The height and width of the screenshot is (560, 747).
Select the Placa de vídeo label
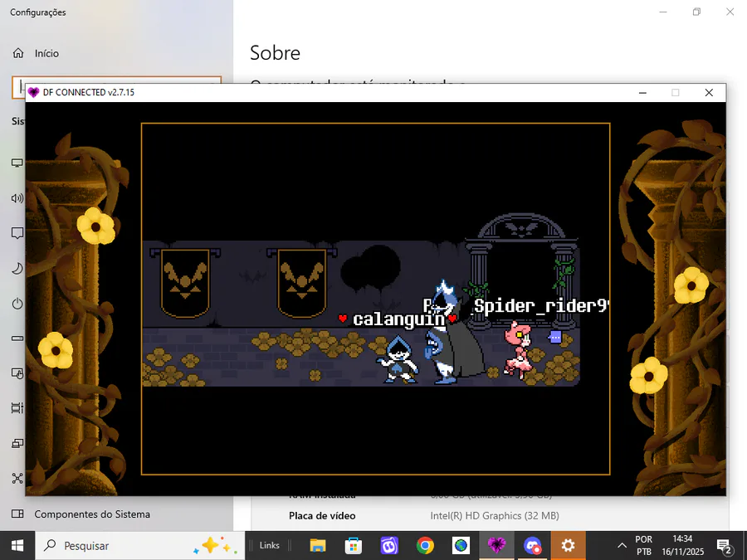click(x=322, y=516)
